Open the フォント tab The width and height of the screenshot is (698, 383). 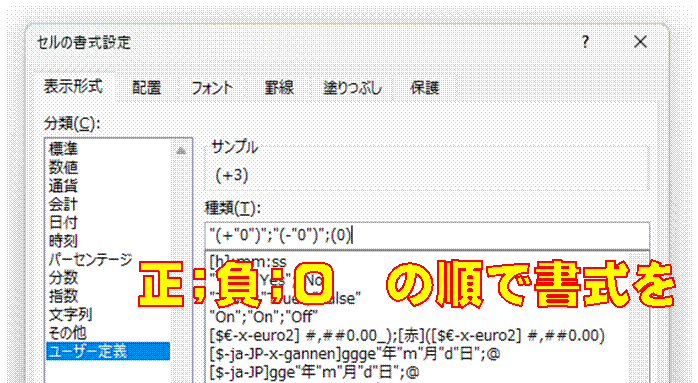click(x=212, y=88)
